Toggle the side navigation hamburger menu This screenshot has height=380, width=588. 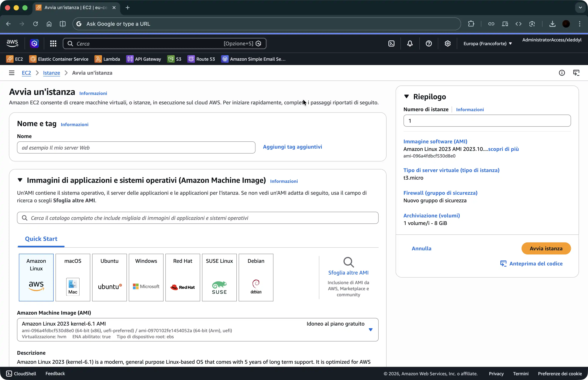click(x=12, y=73)
